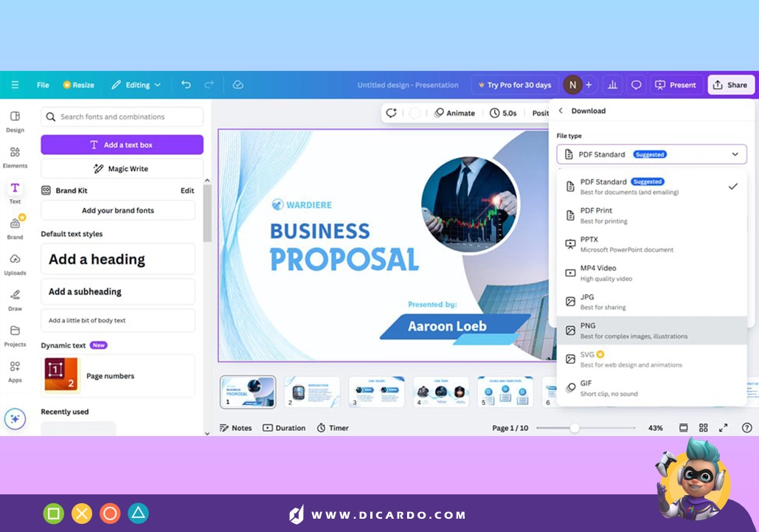
Task: Expand the File type dropdown
Action: click(x=651, y=154)
